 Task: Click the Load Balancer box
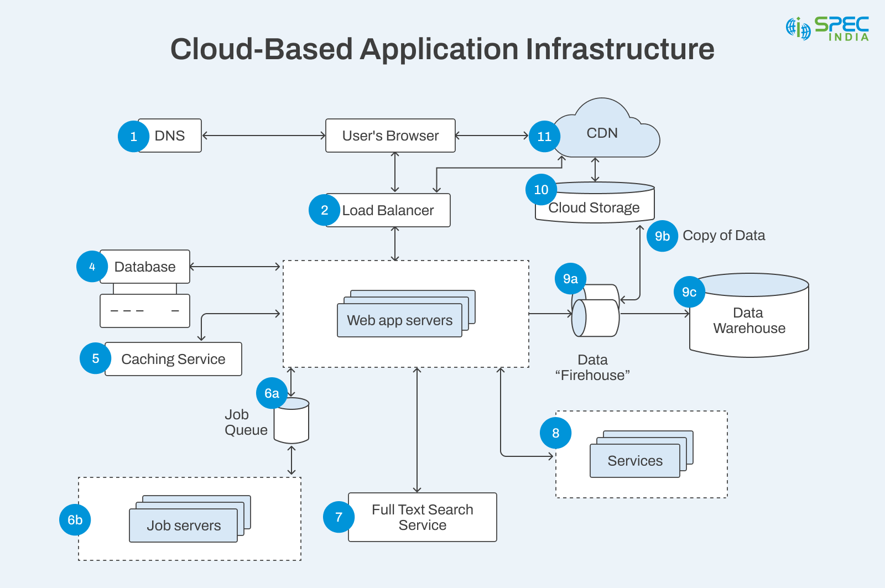coord(388,210)
